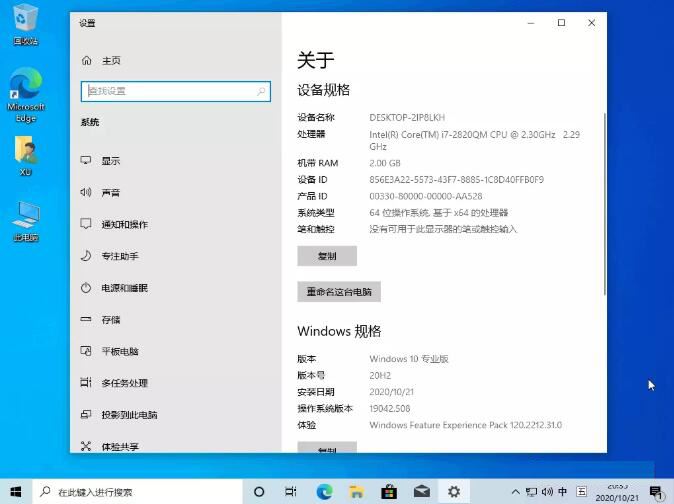Image resolution: width=674 pixels, height=504 pixels.
Task: Go to 多任务处理 (Multitasking) settings
Action: [x=124, y=383]
